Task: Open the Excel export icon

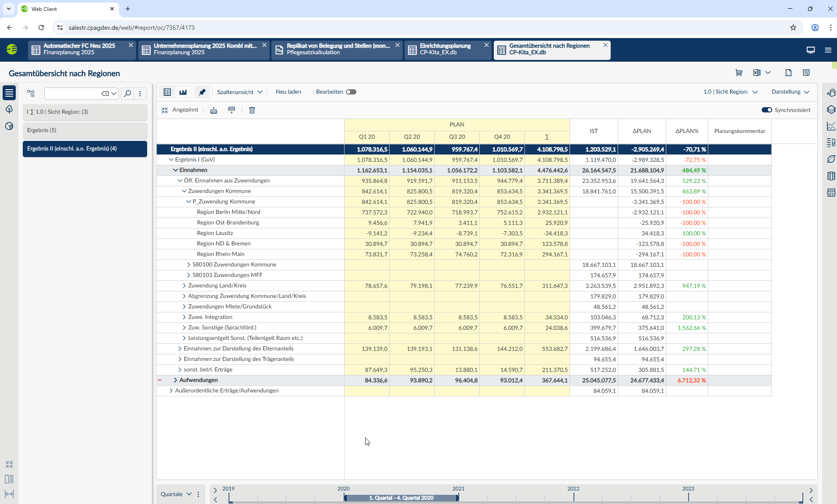Action: [x=756, y=73]
